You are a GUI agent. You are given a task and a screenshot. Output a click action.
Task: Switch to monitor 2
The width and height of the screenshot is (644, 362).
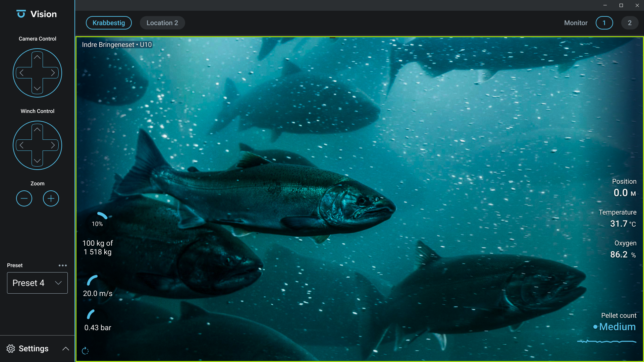pos(630,23)
